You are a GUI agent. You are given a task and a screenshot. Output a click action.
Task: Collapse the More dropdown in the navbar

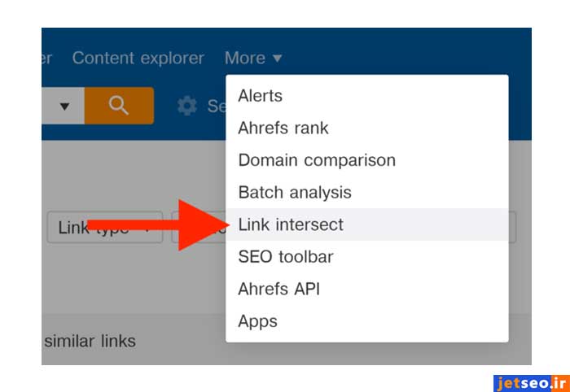(x=253, y=58)
